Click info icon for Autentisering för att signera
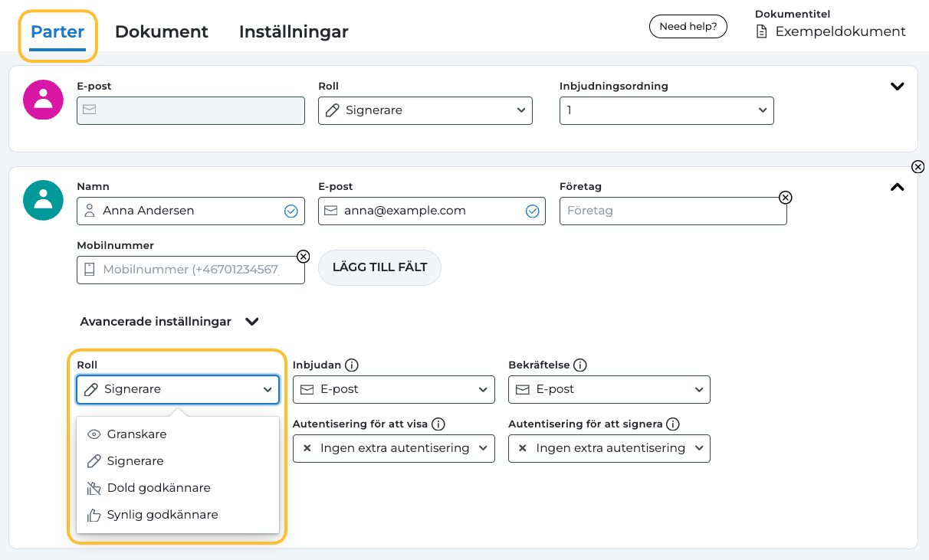This screenshot has width=929, height=560. [673, 424]
